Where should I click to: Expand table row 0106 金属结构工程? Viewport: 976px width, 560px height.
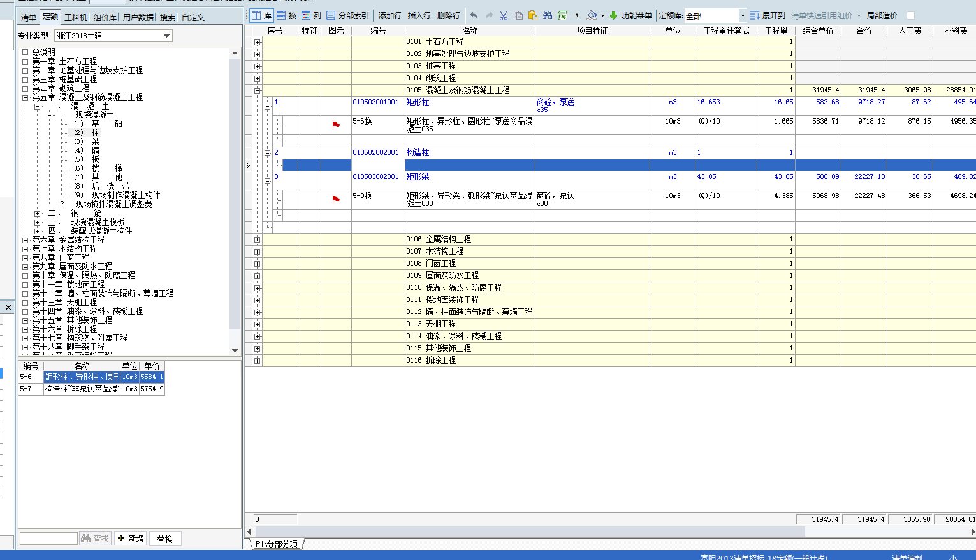pyautogui.click(x=258, y=240)
